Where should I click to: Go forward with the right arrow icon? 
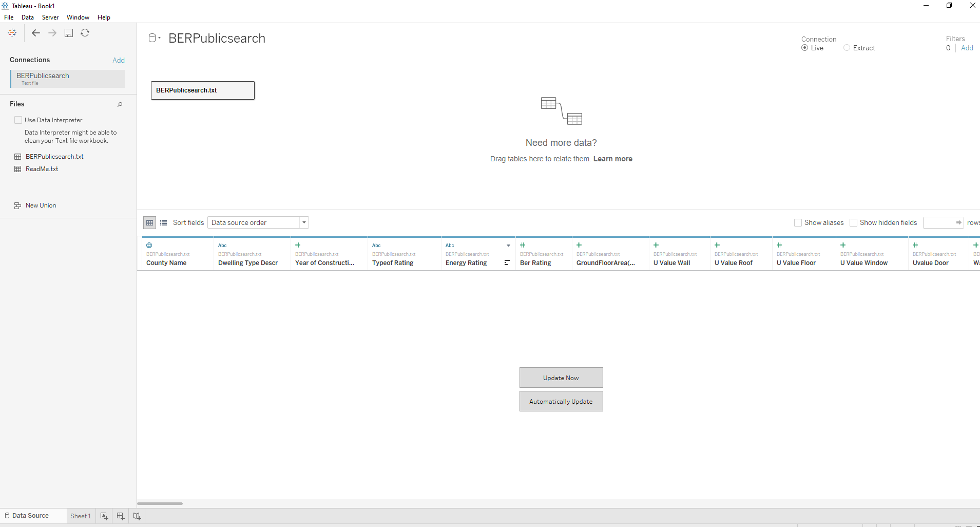click(52, 33)
